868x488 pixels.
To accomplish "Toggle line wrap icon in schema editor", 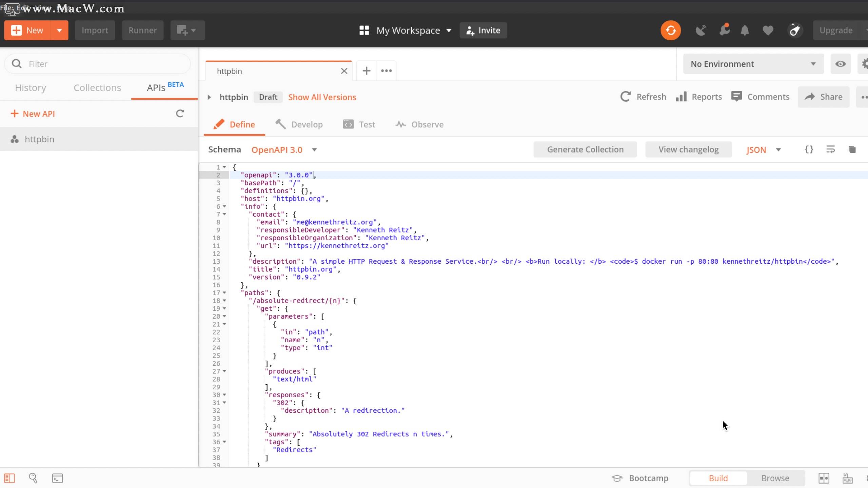I will click(x=830, y=149).
